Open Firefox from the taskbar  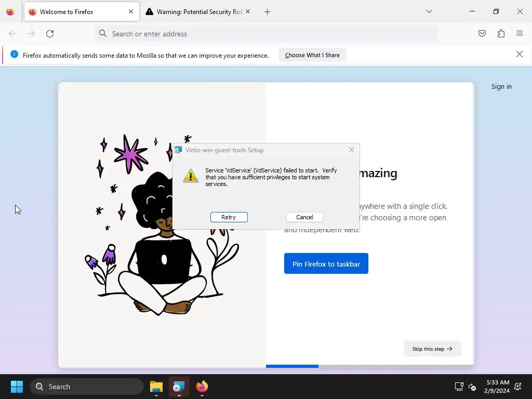(x=202, y=387)
